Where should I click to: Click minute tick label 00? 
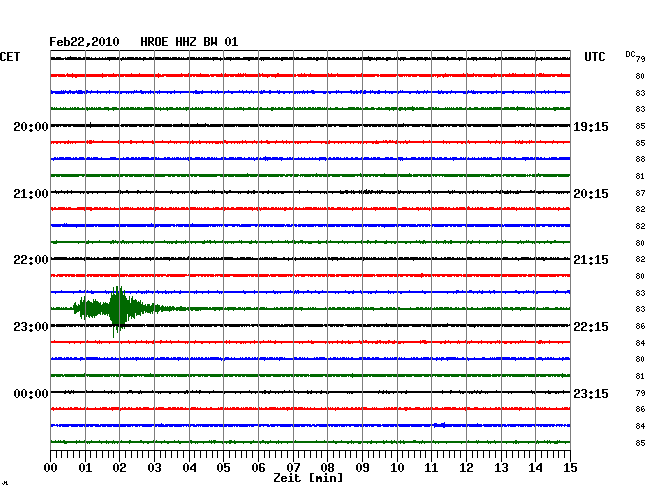[51, 467]
